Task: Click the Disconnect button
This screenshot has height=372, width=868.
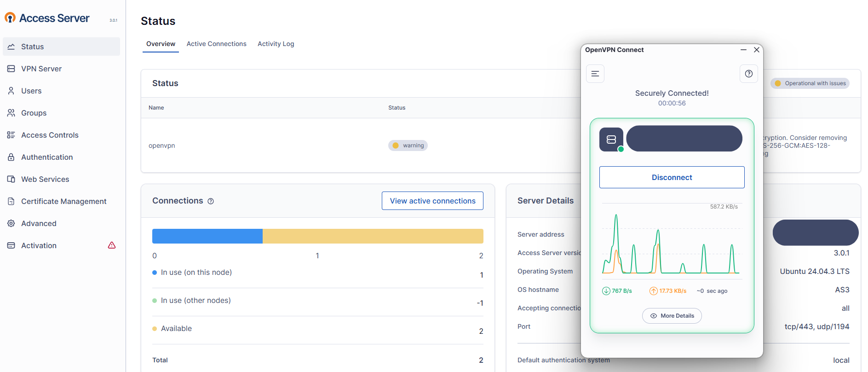Action: pos(672,177)
